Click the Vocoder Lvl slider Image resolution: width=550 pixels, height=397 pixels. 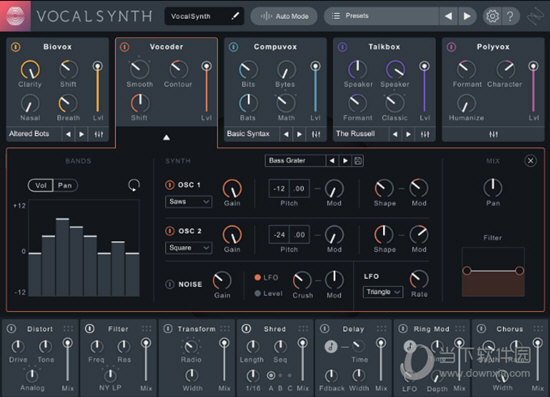[x=207, y=88]
